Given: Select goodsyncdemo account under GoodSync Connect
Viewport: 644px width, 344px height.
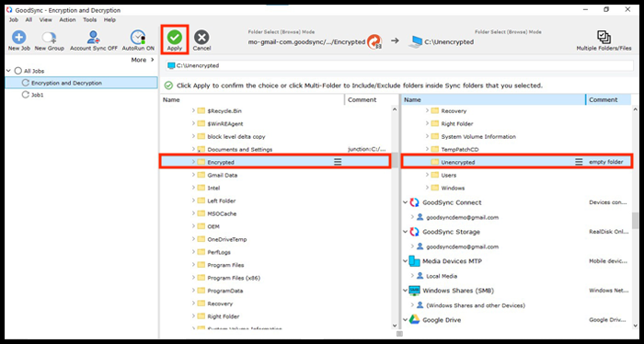Looking at the screenshot, I should [462, 217].
